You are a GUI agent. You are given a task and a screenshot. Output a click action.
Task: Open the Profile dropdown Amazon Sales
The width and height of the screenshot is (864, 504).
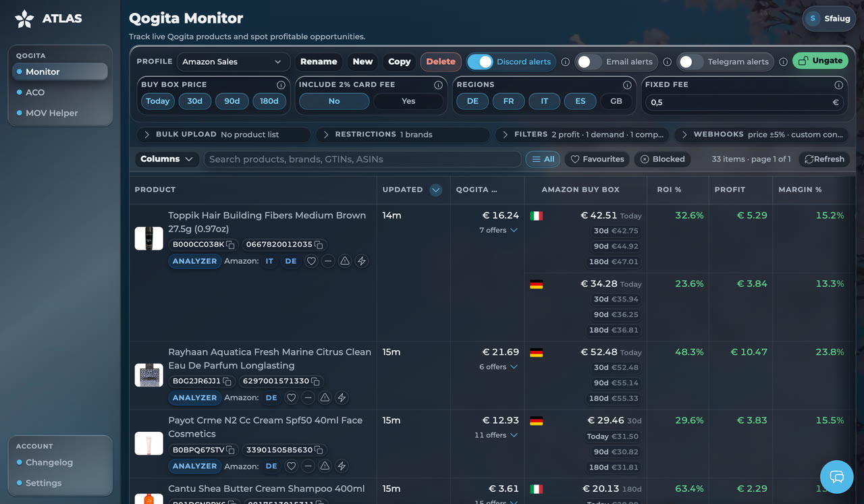[233, 61]
